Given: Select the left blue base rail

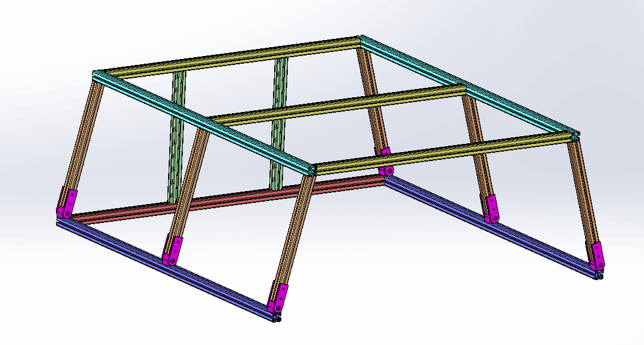Looking at the screenshot, I should tap(169, 269).
